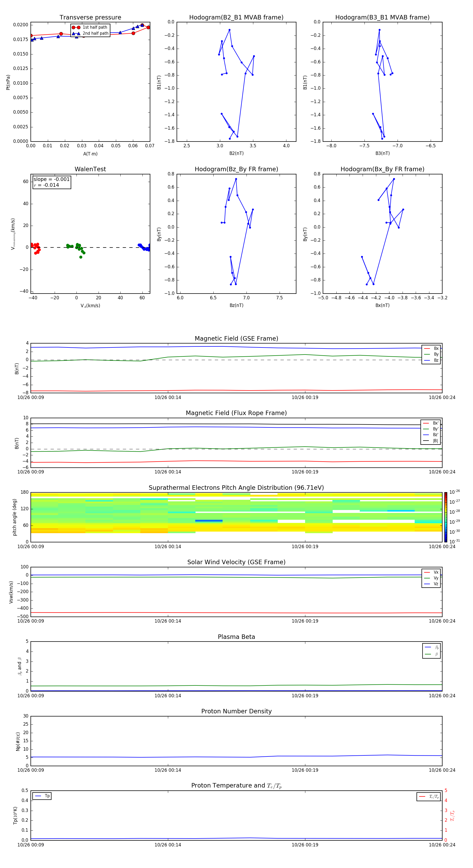Click 'Vy' in velocity legend
Screen dimensions: 473x868
[431, 578]
